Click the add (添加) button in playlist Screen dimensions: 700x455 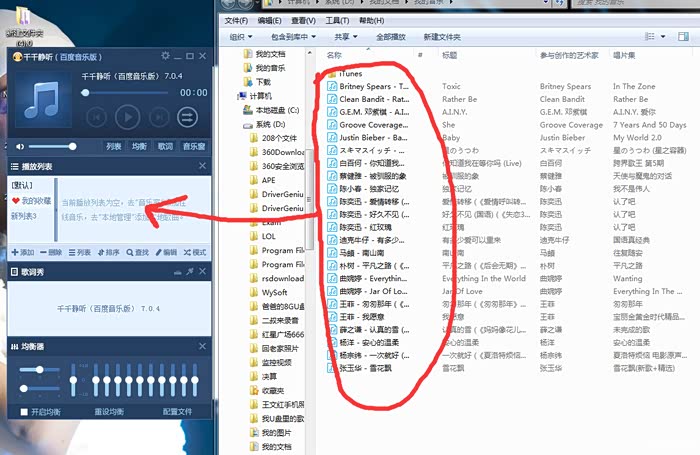click(x=22, y=252)
